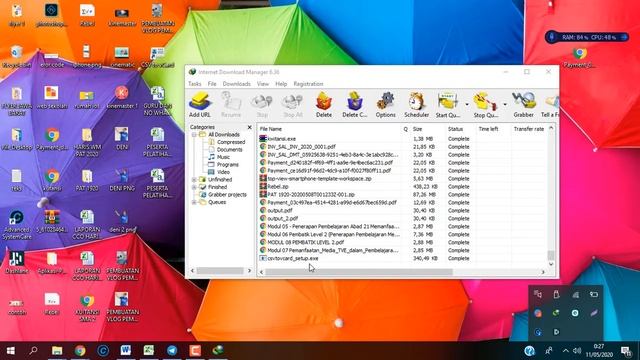Image resolution: width=640 pixels, height=360 pixels.
Task: Collapse the All Downloads tree node
Action: tap(195, 135)
